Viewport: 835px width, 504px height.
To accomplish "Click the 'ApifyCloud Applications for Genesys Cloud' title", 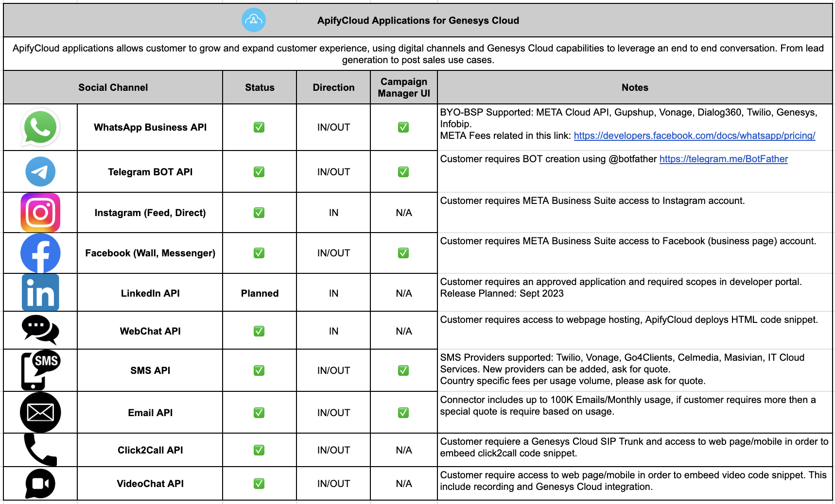I will pos(418,20).
